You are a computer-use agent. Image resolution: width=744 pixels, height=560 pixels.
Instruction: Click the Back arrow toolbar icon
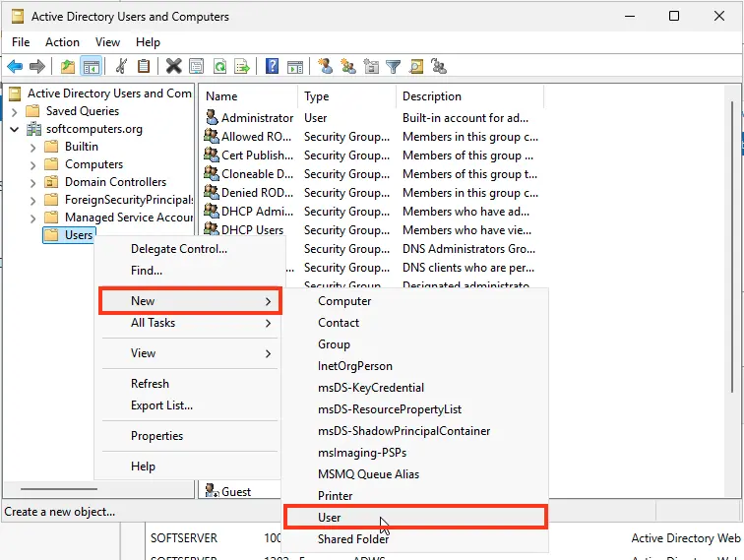(x=15, y=67)
